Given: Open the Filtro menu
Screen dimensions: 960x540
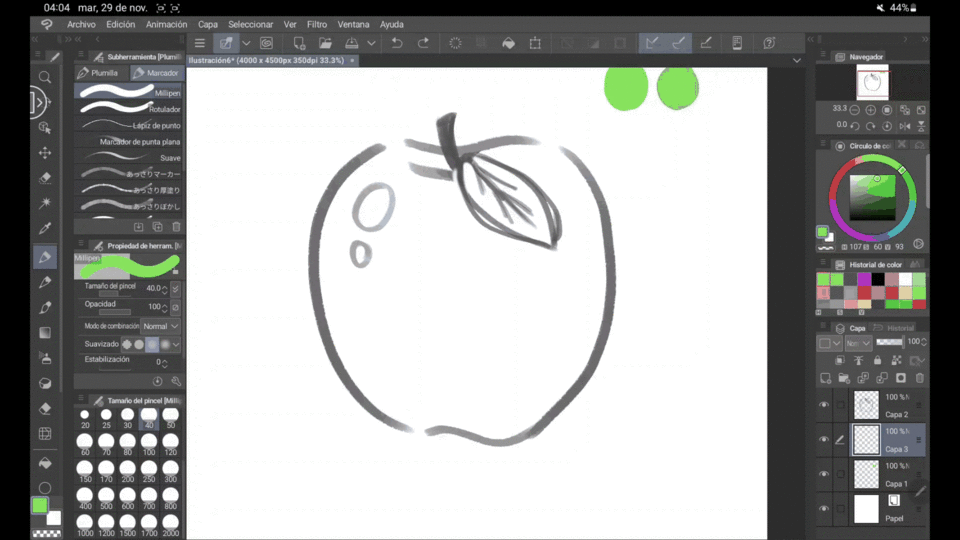Looking at the screenshot, I should coord(317,24).
